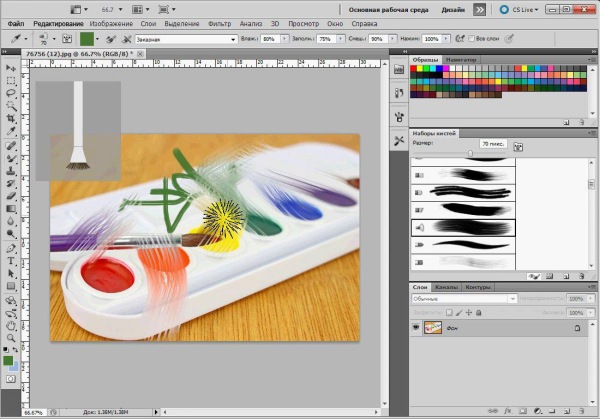The width and height of the screenshot is (600, 419).
Task: Select the Hand tool in the toolbox
Action: 10,324
